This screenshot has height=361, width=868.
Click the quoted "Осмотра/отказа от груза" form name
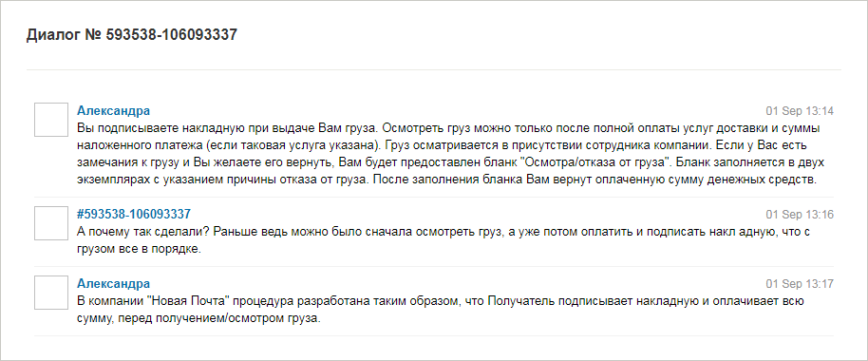point(596,163)
